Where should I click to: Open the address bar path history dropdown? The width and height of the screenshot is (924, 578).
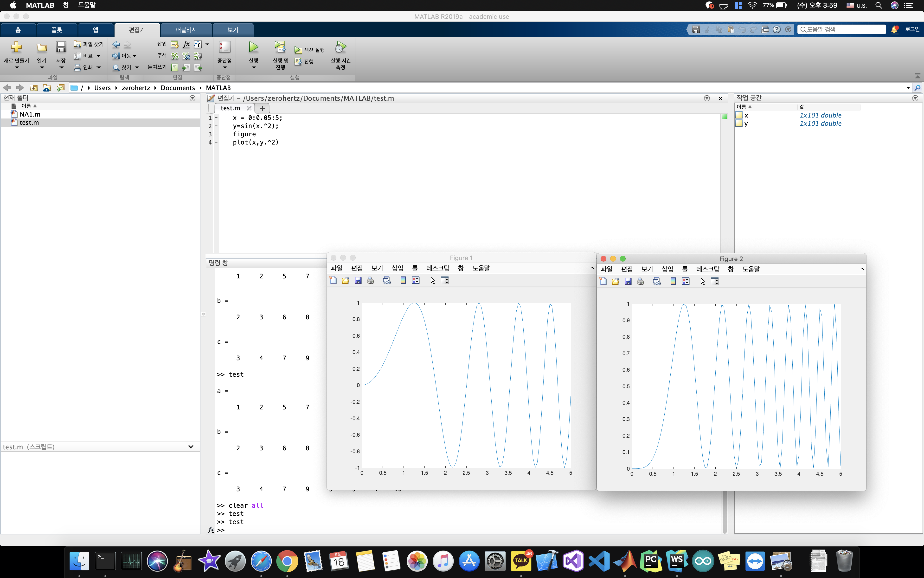click(908, 88)
